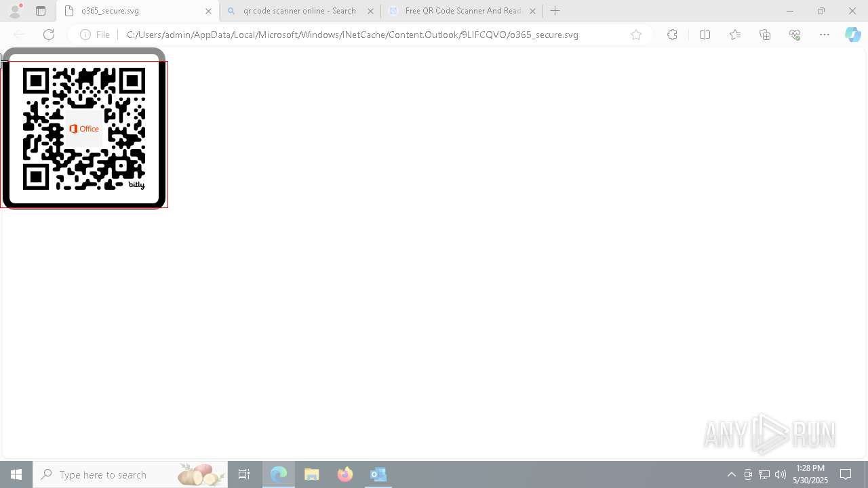Open Browser essentials
Viewport: 868px width, 488px height.
(x=795, y=35)
